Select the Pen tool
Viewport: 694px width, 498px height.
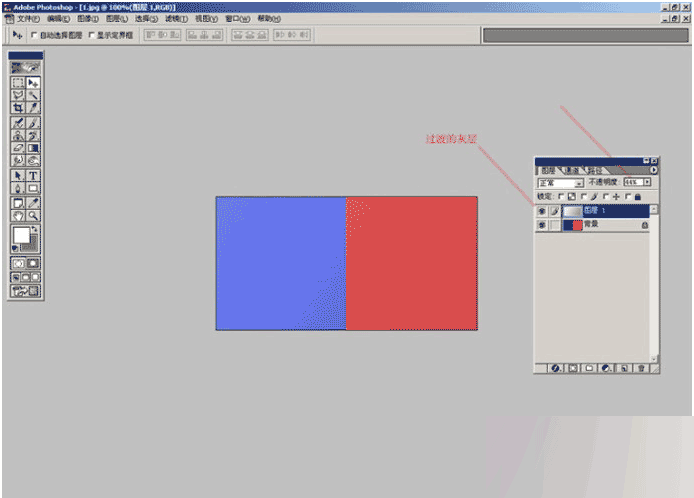(x=18, y=188)
